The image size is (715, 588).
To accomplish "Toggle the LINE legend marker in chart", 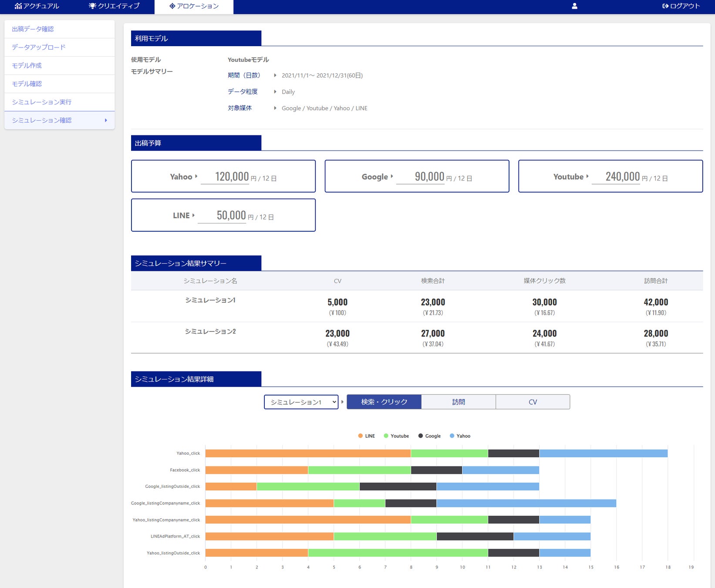I will point(360,436).
